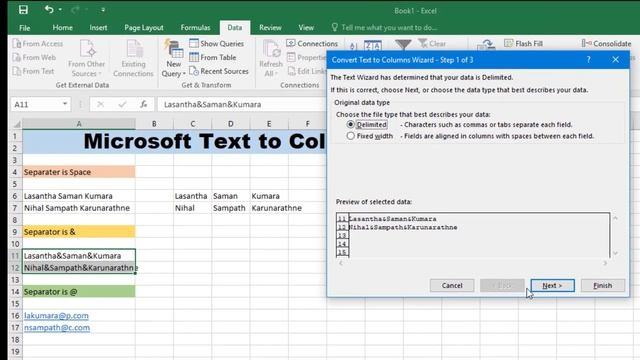Click Cancel button in wizard
The image size is (640, 360).
[x=452, y=285]
